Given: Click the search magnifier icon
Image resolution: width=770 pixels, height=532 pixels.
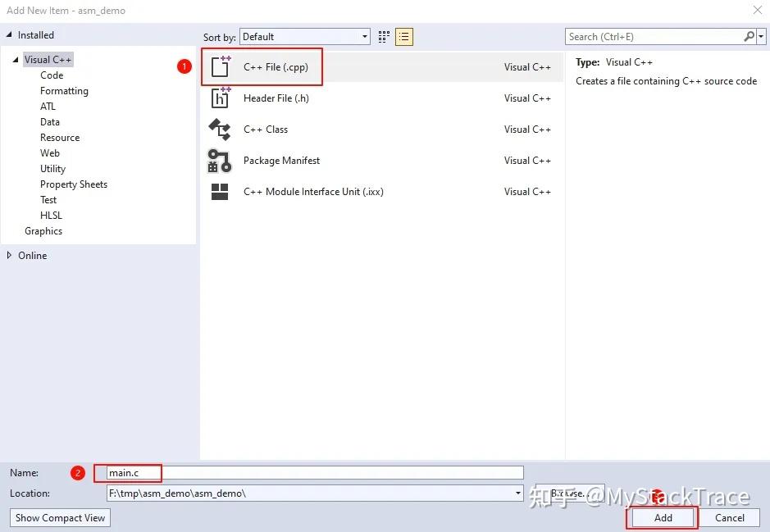Looking at the screenshot, I should coord(749,36).
